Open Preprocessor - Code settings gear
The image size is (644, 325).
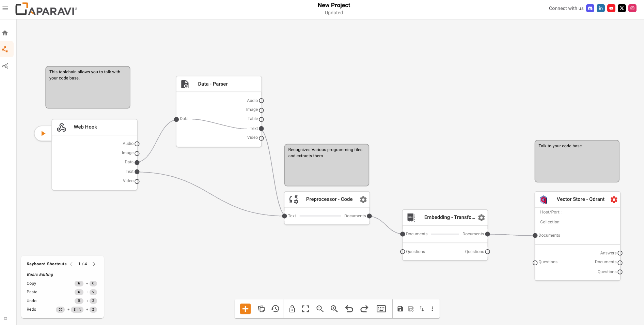pyautogui.click(x=363, y=200)
